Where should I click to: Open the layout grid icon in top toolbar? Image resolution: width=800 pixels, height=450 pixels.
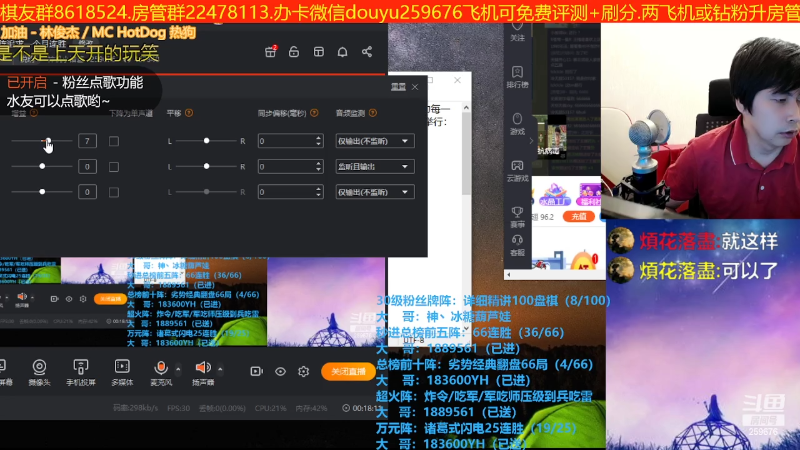click(x=318, y=52)
